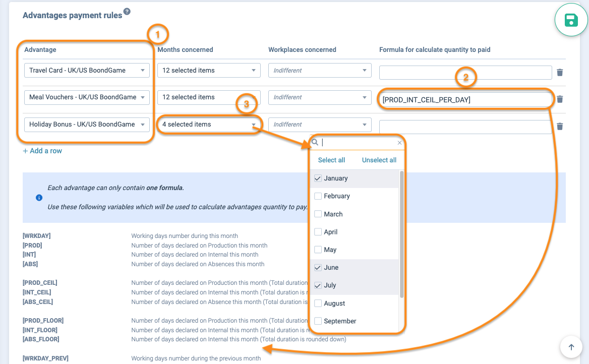
Task: Select the August option in month list
Action: (x=334, y=304)
